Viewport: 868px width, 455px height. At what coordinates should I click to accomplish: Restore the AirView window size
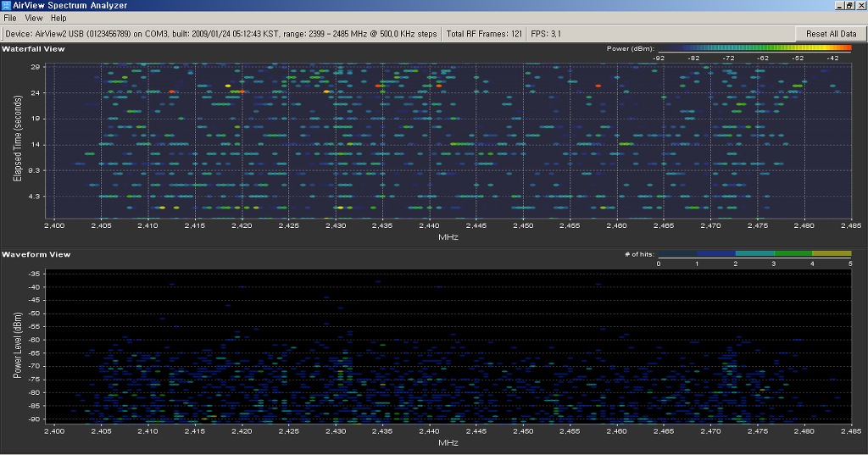[849, 6]
